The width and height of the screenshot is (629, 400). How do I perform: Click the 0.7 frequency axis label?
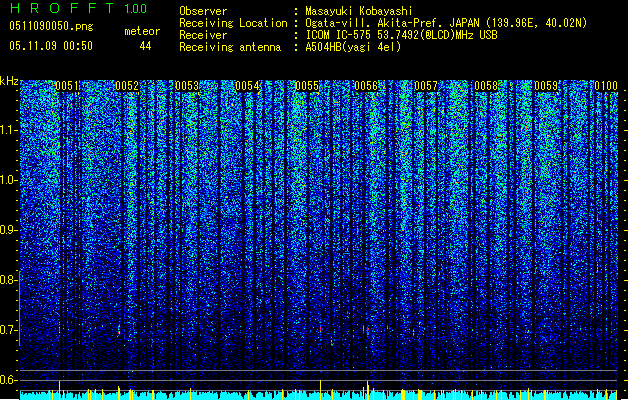pos(9,330)
